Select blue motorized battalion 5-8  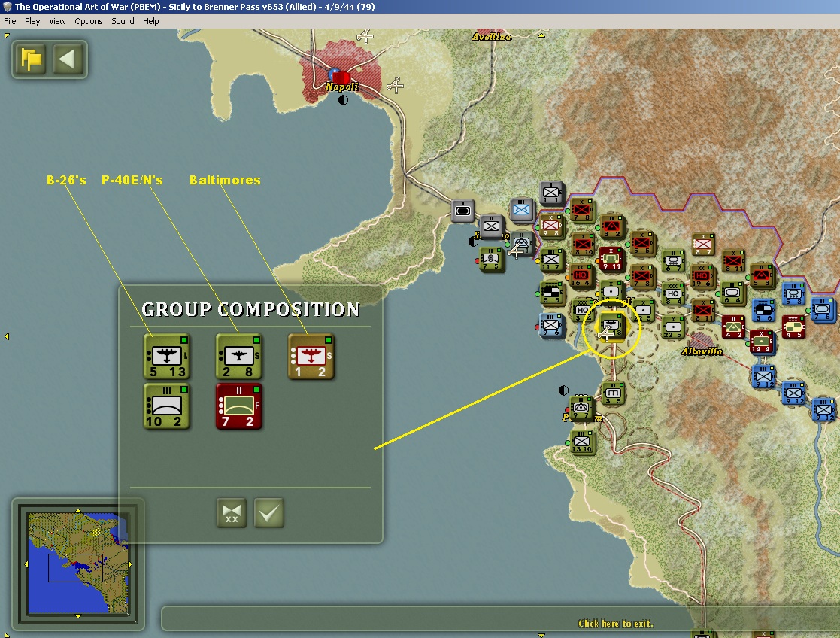click(x=793, y=294)
